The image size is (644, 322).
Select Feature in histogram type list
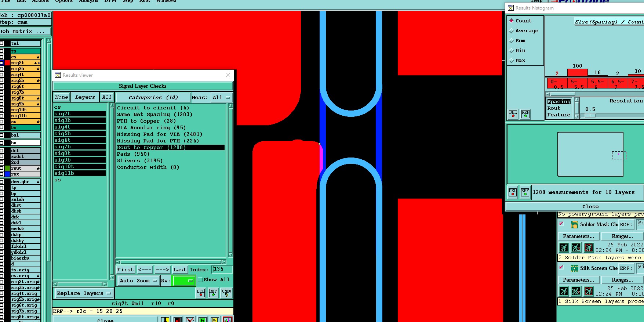[x=559, y=115]
